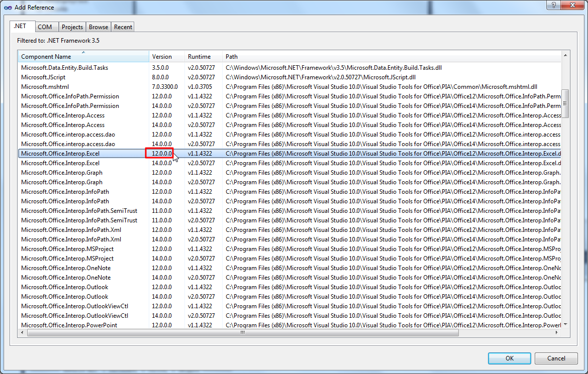Select Microsoft.Office.Interop.MSProject version 14.0.0.0
This screenshot has width=588, height=374.
[x=289, y=259]
